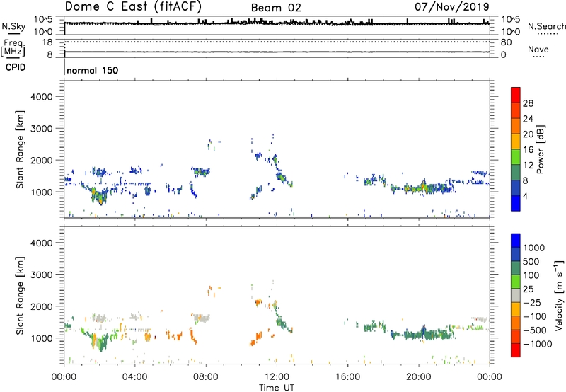Viewport: 566px width, 392px height.
Task: Click the grey segment of velocity color bar
Action: 516,296
